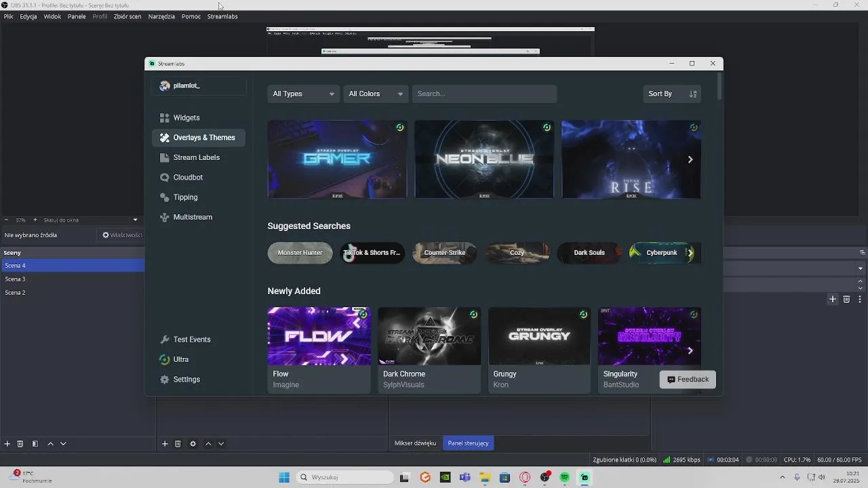Open Streamlabs Settings in the sidebar

(x=198, y=380)
